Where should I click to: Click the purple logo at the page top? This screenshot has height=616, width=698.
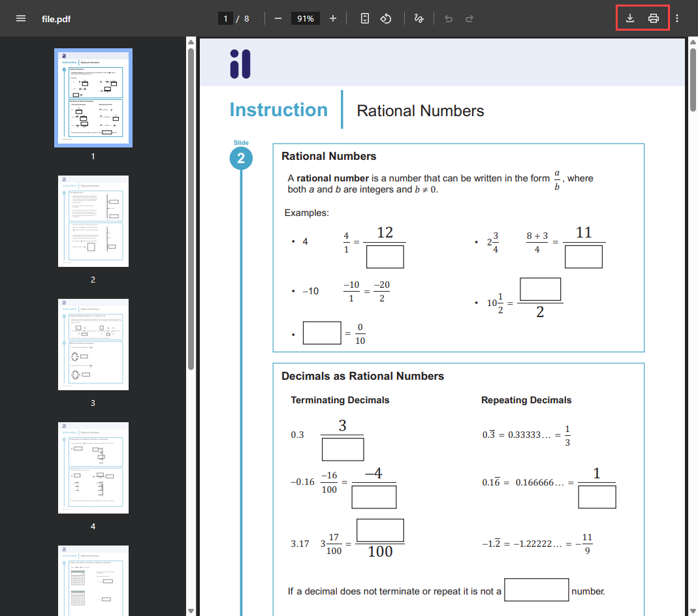click(x=240, y=64)
